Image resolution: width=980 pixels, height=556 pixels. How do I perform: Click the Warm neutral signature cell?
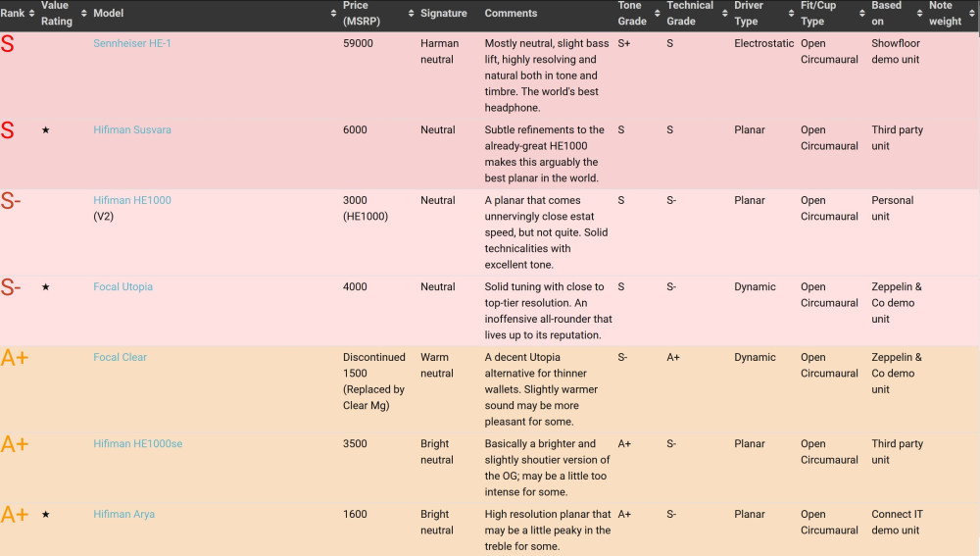tap(437, 365)
